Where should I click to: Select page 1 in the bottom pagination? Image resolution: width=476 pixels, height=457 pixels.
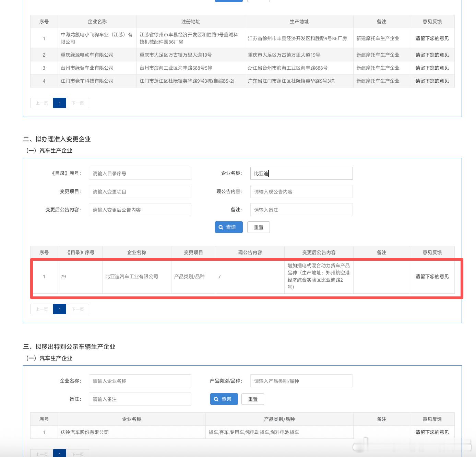(x=60, y=454)
